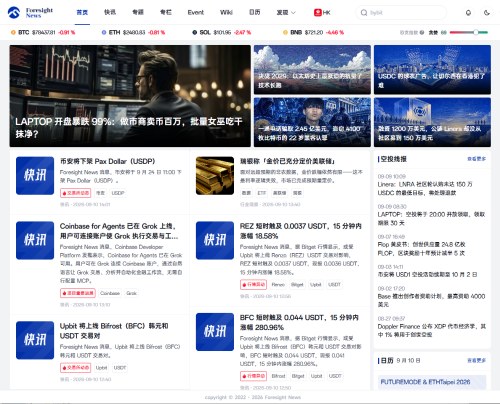Click the SOL coin icon in ticker

[195, 32]
